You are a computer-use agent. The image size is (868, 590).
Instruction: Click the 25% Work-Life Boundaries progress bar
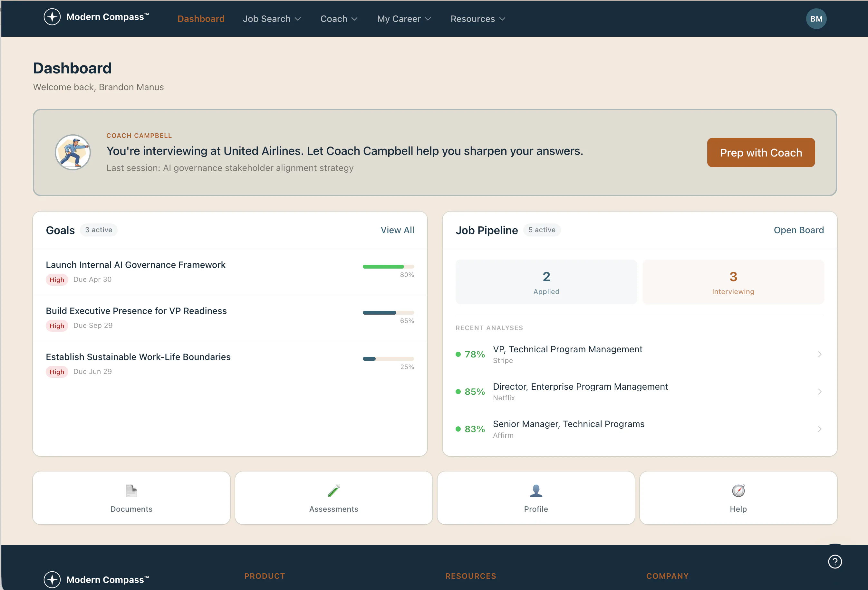point(388,358)
